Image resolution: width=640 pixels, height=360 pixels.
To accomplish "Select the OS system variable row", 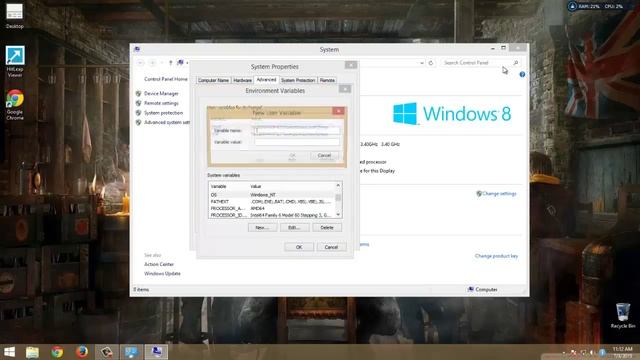I will point(272,195).
